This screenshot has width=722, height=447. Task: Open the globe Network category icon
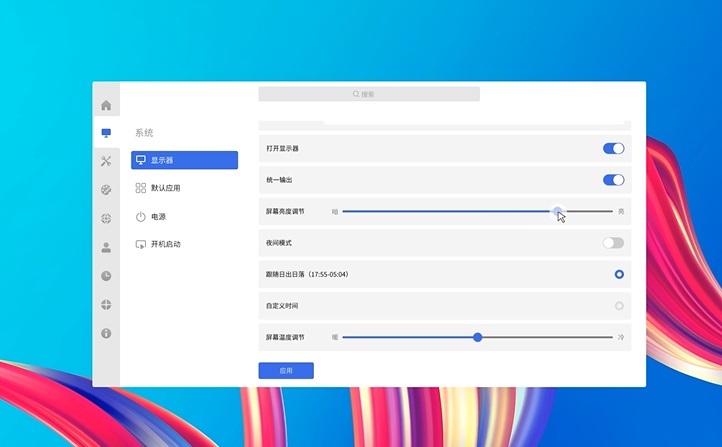pyautogui.click(x=106, y=218)
